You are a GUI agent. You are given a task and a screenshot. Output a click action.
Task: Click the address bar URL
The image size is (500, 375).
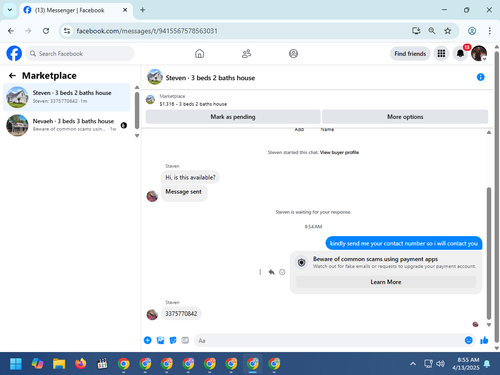tap(147, 31)
